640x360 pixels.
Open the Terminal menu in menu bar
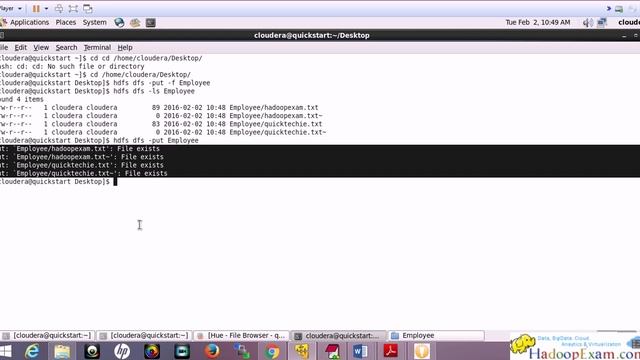97,48
